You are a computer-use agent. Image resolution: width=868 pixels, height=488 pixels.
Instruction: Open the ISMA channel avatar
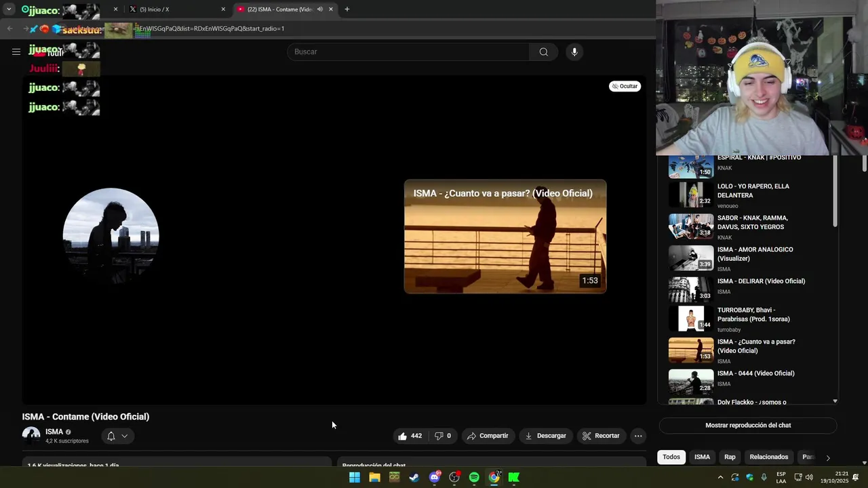coord(31,436)
